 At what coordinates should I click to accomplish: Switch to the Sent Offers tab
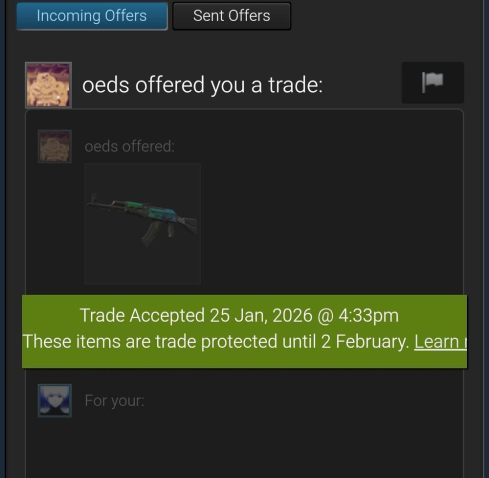pyautogui.click(x=232, y=16)
